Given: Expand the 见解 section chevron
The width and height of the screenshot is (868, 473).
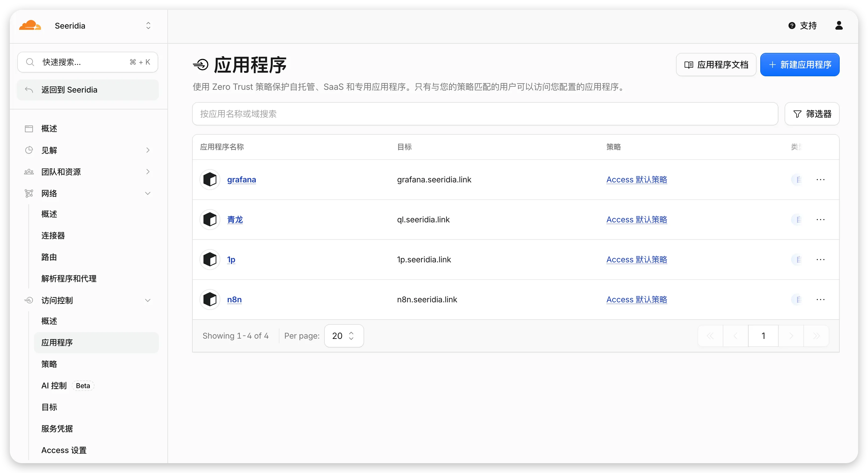Looking at the screenshot, I should (x=147, y=150).
